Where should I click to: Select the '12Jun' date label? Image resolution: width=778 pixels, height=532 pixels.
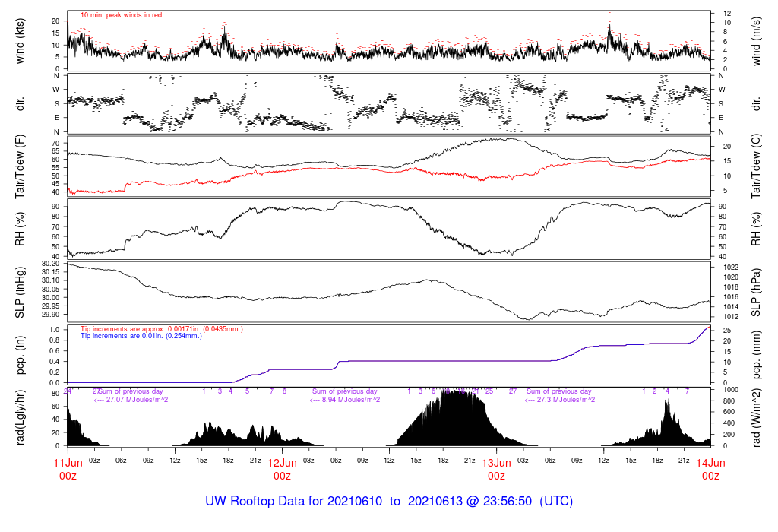point(283,463)
